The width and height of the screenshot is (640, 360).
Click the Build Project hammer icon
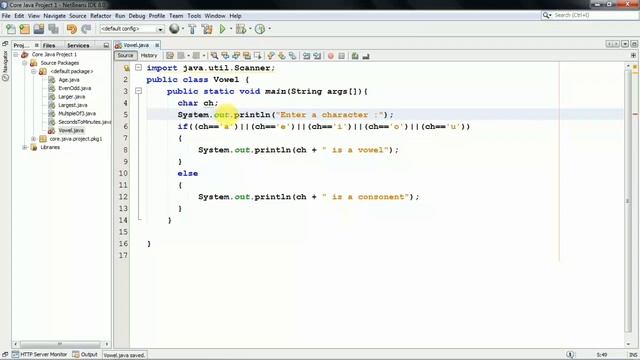192,29
